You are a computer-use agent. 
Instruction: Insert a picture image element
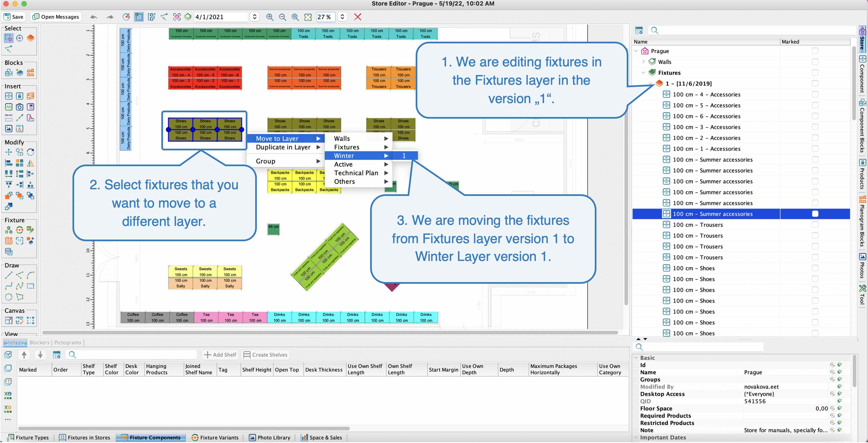click(x=8, y=128)
